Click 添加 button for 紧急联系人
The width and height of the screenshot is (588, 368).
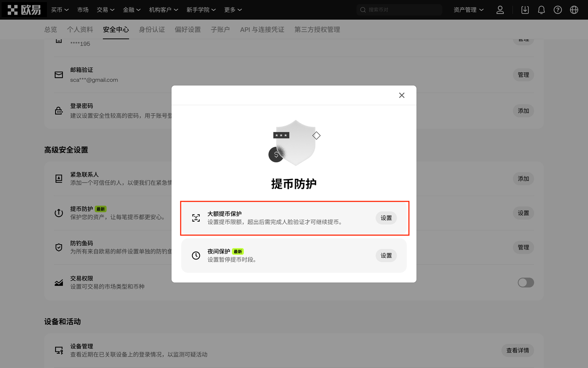point(523,178)
